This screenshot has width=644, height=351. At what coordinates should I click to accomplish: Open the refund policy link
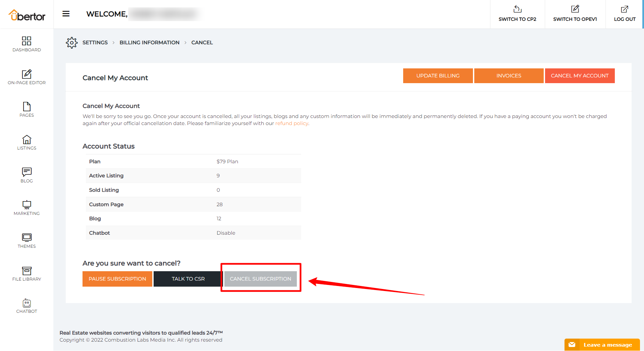click(x=291, y=123)
